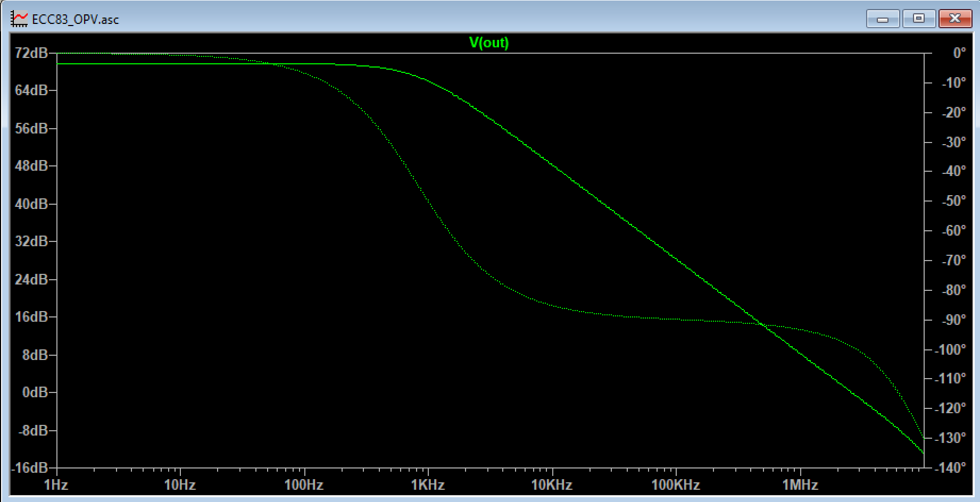Maximize the plot window
Viewport: 980px width, 502px height.
click(x=919, y=19)
